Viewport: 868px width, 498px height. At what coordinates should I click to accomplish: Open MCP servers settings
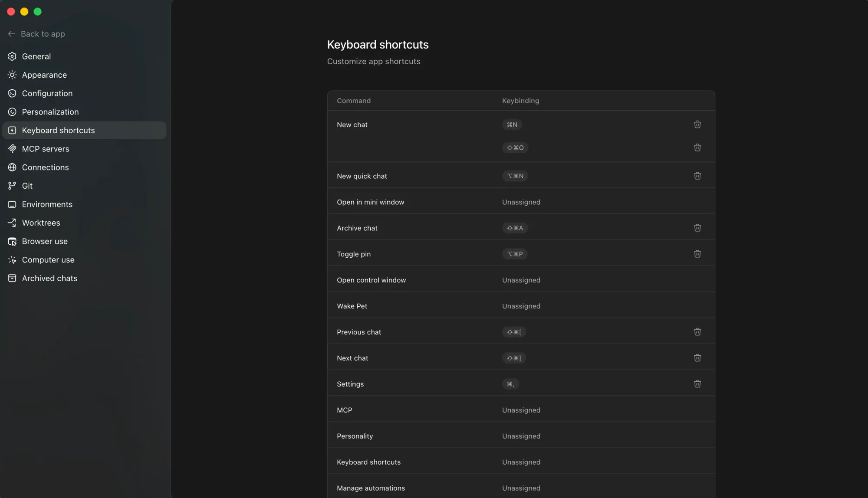[84, 149]
